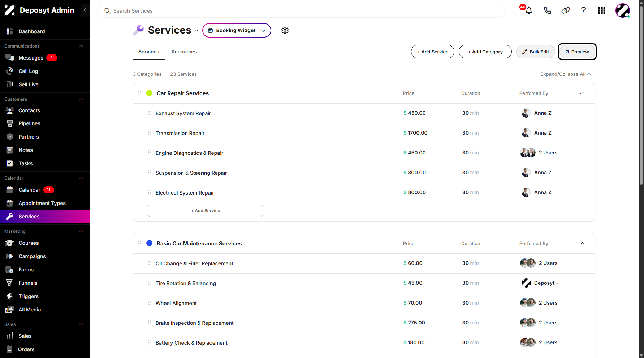Screen dimensions: 644x358
Task: Collapse the Sales sidebar section
Action: (81, 324)
